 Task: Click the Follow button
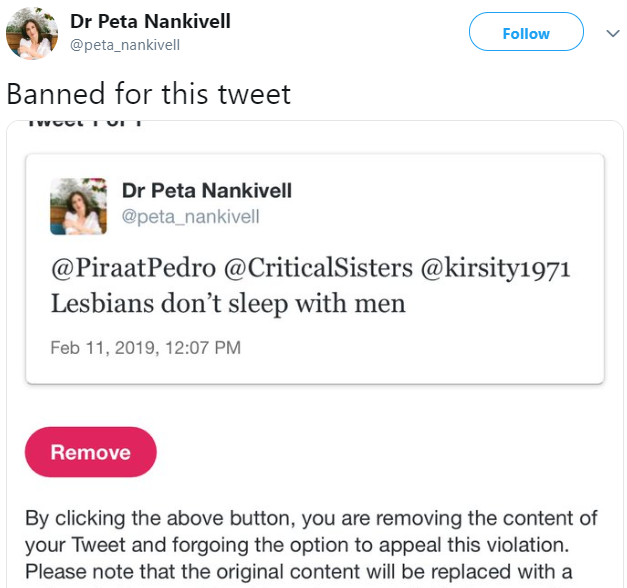tap(526, 33)
